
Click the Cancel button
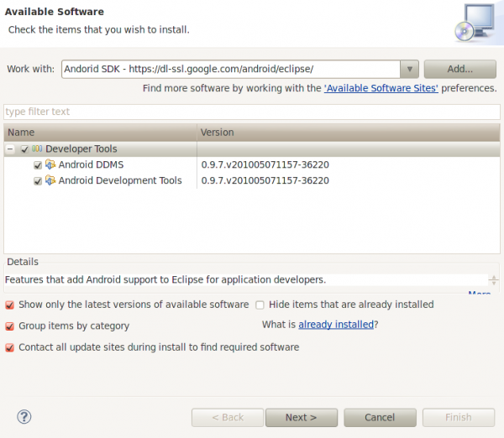click(380, 418)
